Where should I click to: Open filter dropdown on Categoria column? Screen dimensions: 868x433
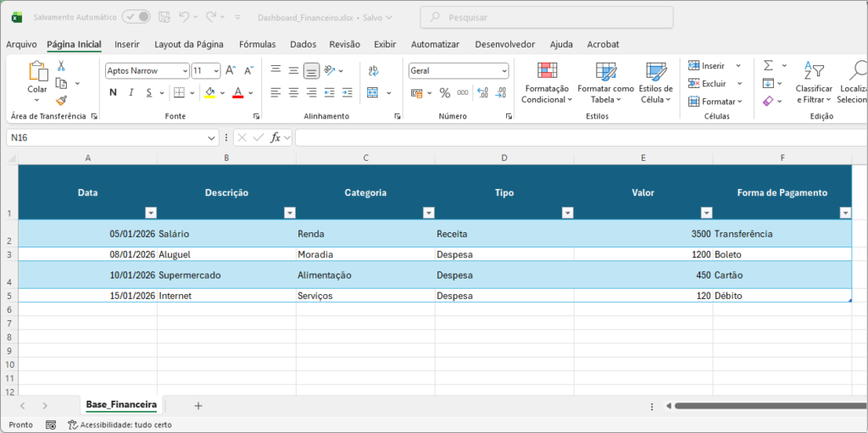pos(428,214)
